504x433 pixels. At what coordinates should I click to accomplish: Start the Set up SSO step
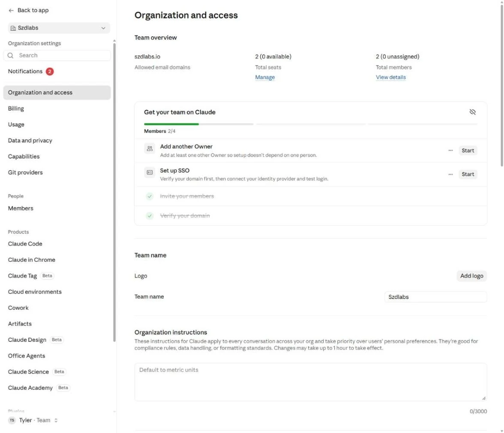[x=468, y=174]
